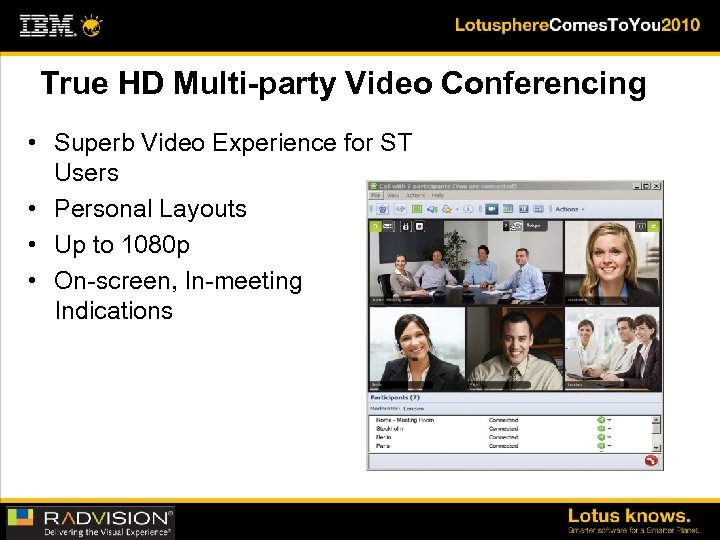Click the red hang-up call button

pyautogui.click(x=651, y=461)
